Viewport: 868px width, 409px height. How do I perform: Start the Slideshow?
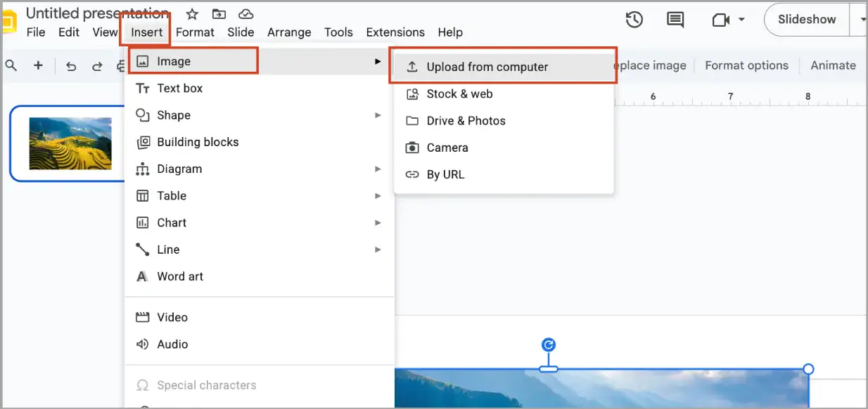(x=807, y=20)
